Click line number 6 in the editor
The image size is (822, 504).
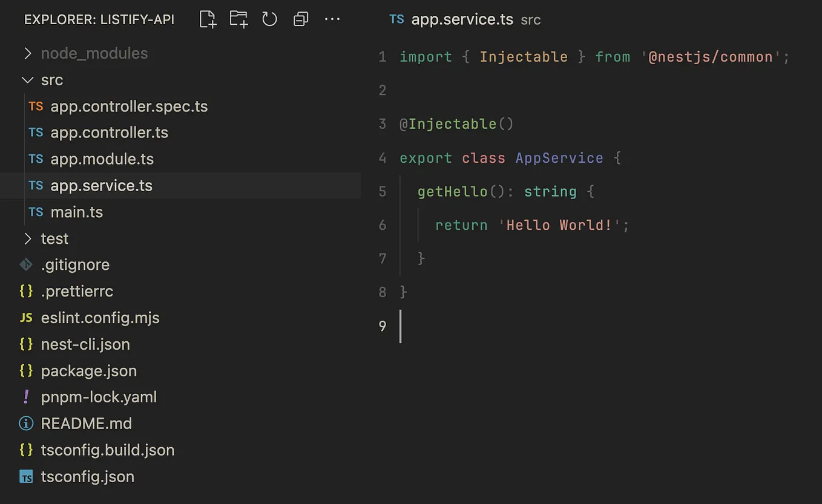(382, 224)
